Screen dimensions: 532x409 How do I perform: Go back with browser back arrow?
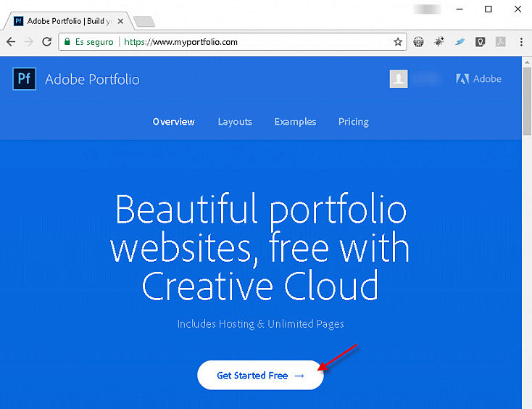point(11,42)
